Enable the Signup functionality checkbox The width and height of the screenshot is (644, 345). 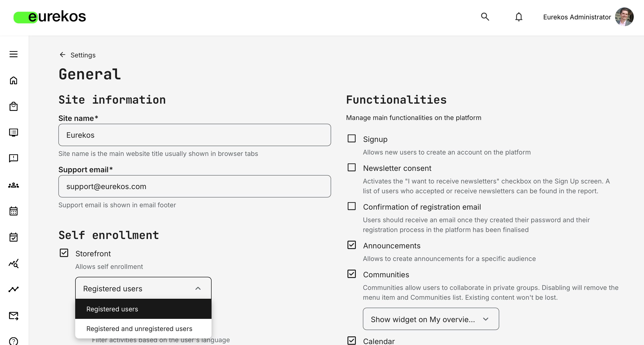(351, 138)
